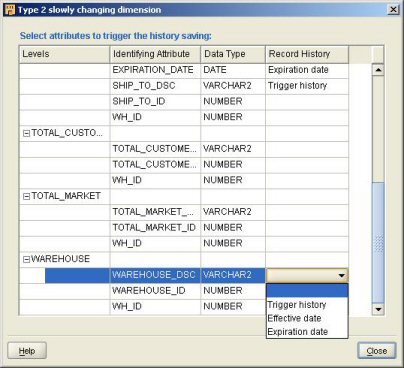Click the TOTAL_MARKET level name

(x=66, y=196)
